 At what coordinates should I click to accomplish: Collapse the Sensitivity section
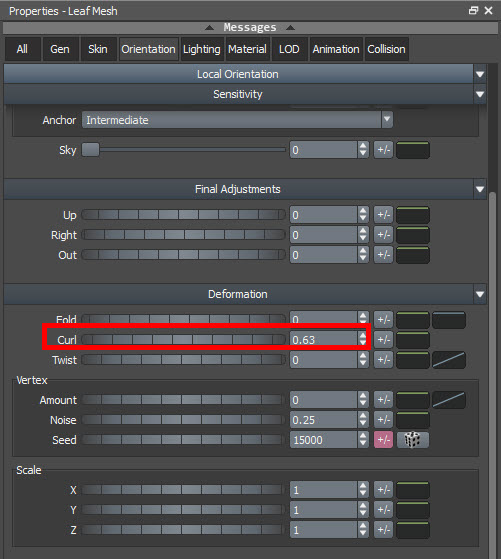480,94
